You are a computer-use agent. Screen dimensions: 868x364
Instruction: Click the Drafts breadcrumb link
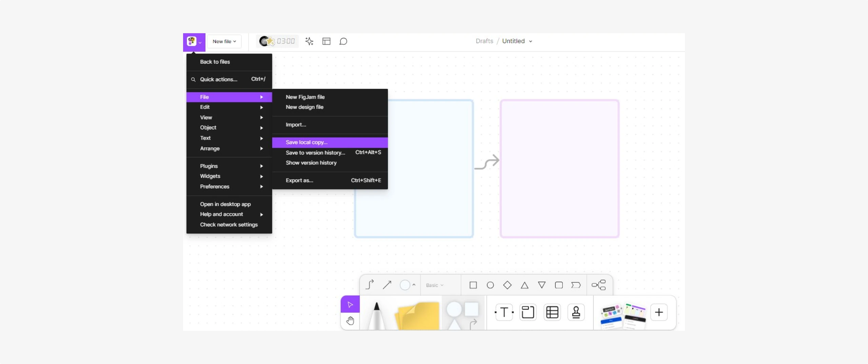tap(484, 41)
